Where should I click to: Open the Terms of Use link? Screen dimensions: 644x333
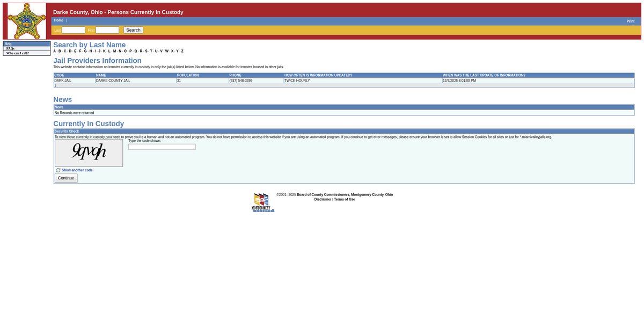pyautogui.click(x=345, y=199)
